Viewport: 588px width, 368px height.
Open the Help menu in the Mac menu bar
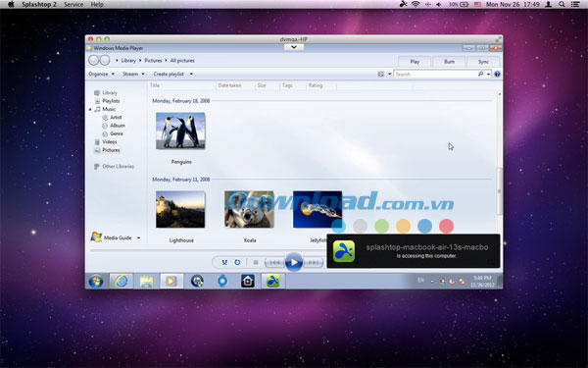pyautogui.click(x=97, y=5)
